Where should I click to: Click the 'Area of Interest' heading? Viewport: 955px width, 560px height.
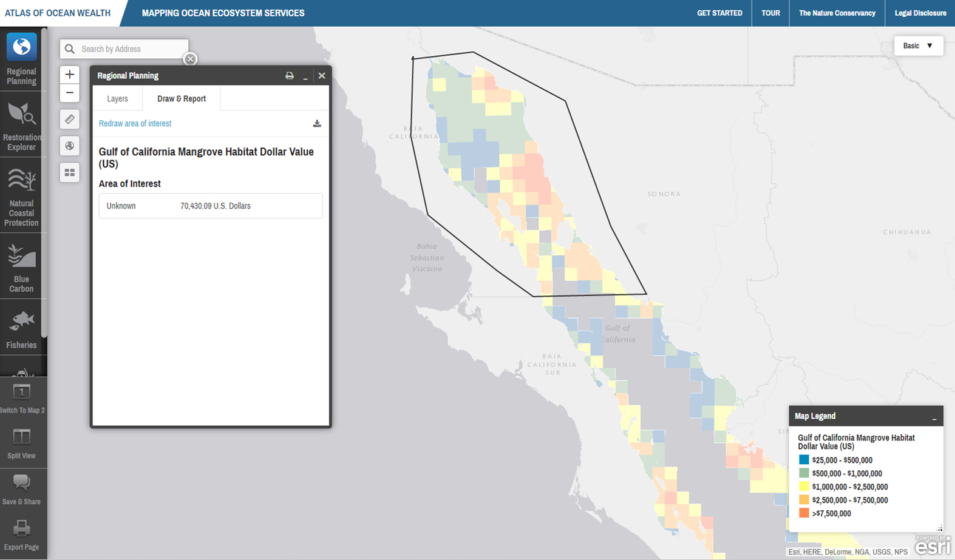pos(129,184)
